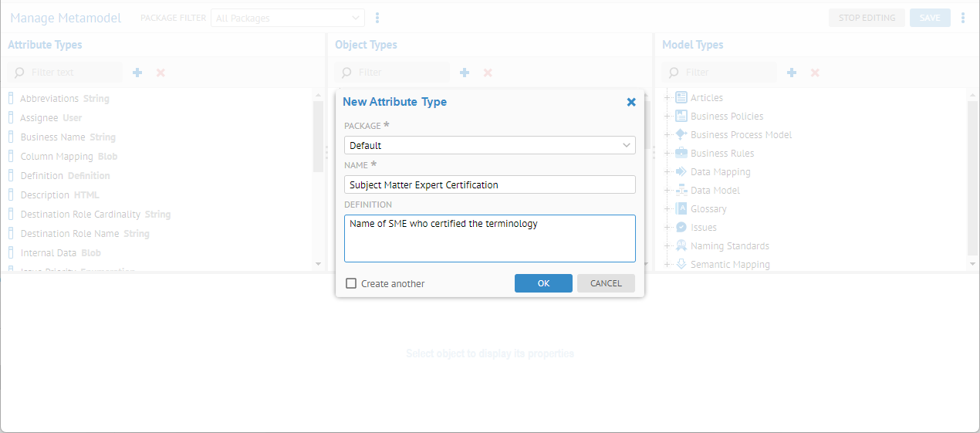Open package filter options kebab menu
The height and width of the screenshot is (433, 980).
[x=377, y=18]
